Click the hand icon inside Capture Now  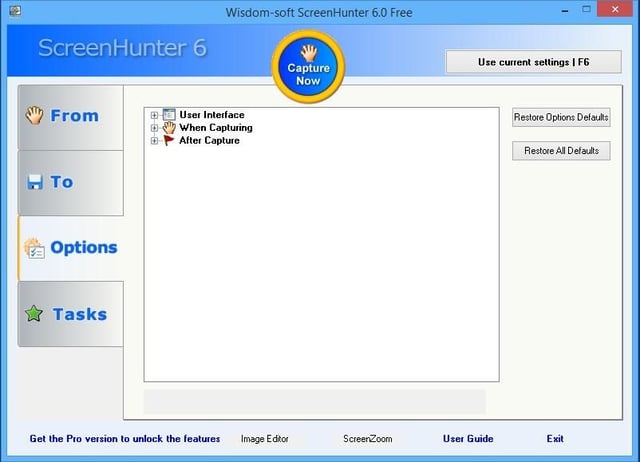point(309,53)
